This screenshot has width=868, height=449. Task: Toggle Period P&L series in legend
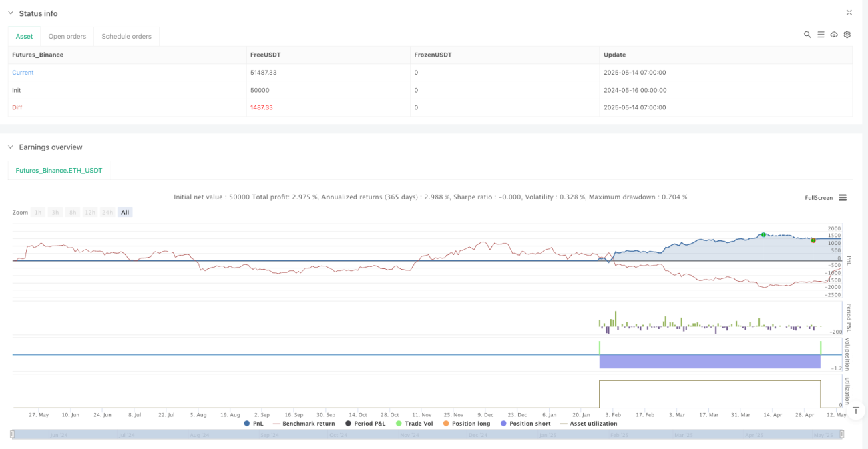point(365,424)
